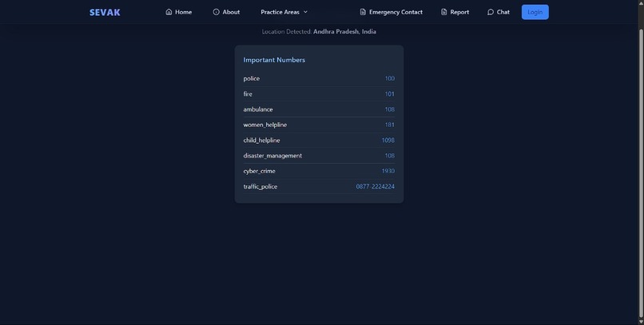Go to Emergency Contact label
This screenshot has width=644, height=325.
click(x=396, y=12)
